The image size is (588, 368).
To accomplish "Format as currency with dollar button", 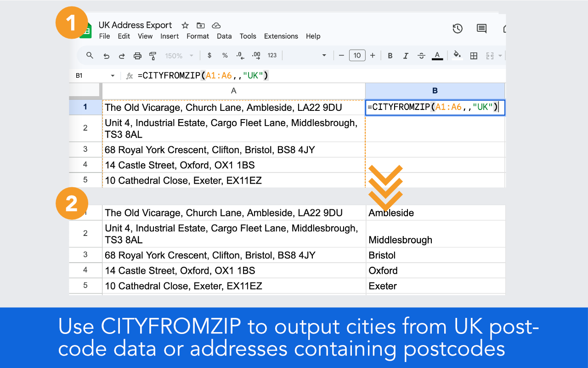I will coord(209,56).
